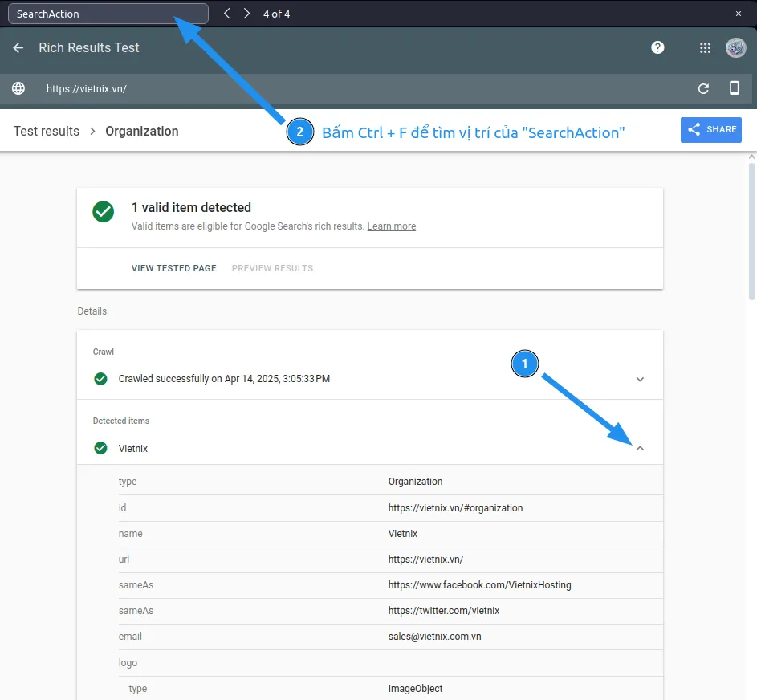Click the sales@vietnix.com.vn email value
Screen dimensions: 757x700
[434, 637]
